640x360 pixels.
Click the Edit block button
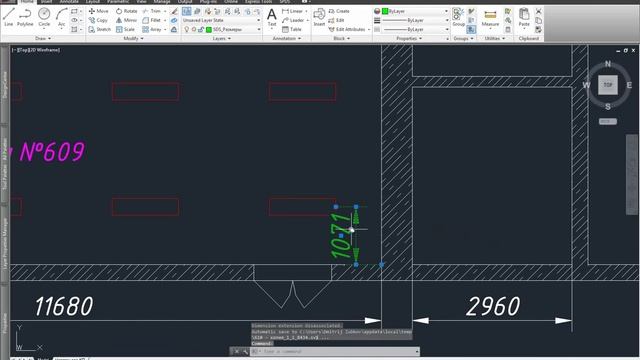tap(337, 20)
